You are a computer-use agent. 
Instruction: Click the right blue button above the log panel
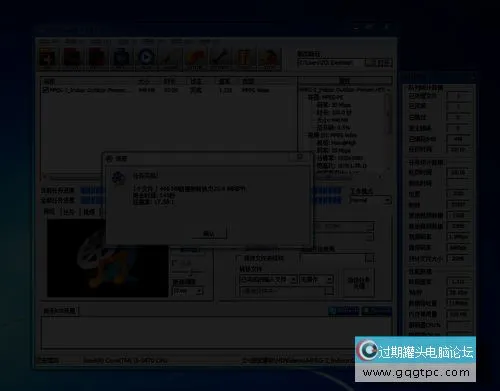(x=377, y=311)
